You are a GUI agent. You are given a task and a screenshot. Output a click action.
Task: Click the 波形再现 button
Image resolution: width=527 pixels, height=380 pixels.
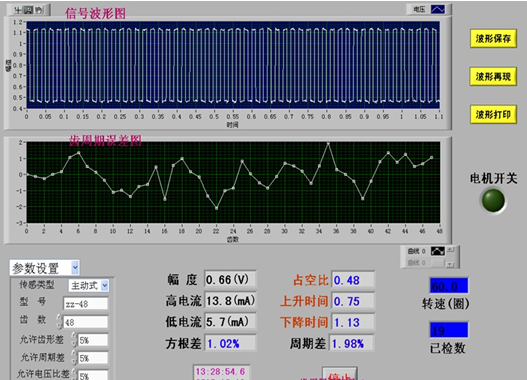pyautogui.click(x=493, y=76)
